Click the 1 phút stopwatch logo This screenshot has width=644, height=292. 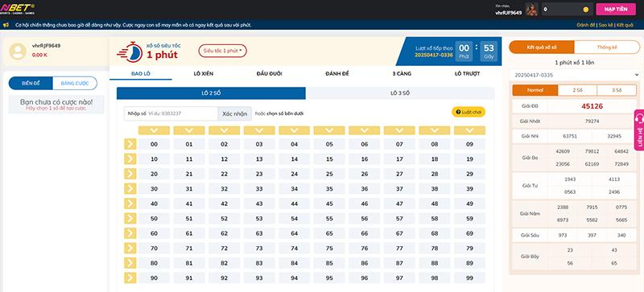tap(130, 51)
